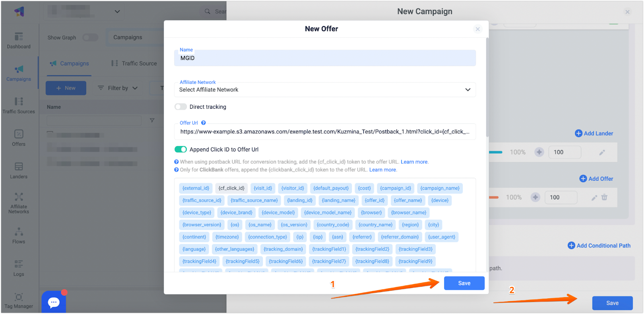This screenshot has width=644, height=314.
Task: Switch to the Traffic Source tab
Action: (134, 63)
